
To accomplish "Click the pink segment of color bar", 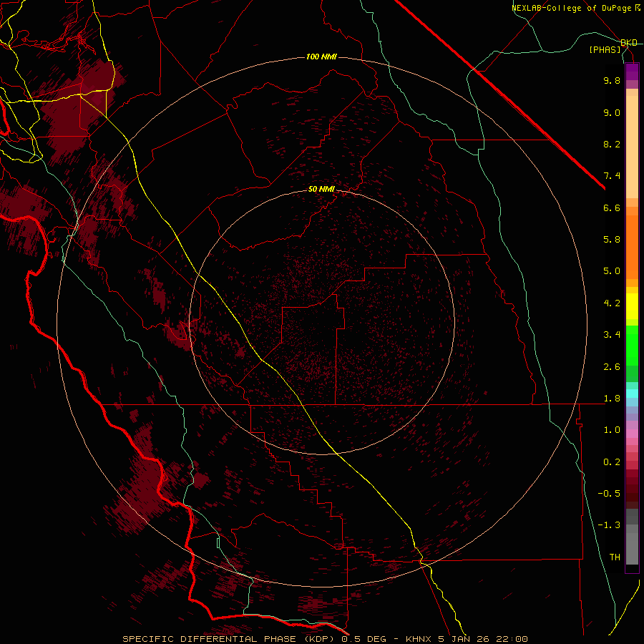I will click(x=632, y=434).
